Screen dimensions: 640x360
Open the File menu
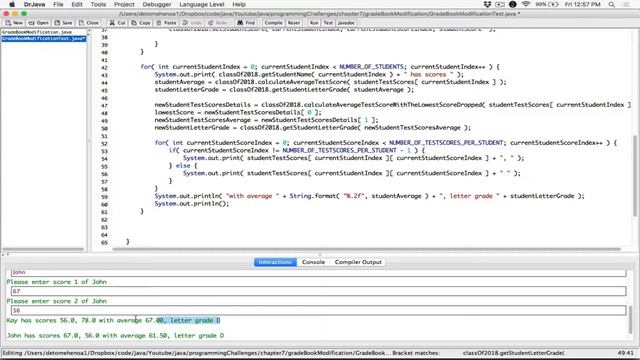pyautogui.click(x=58, y=4)
